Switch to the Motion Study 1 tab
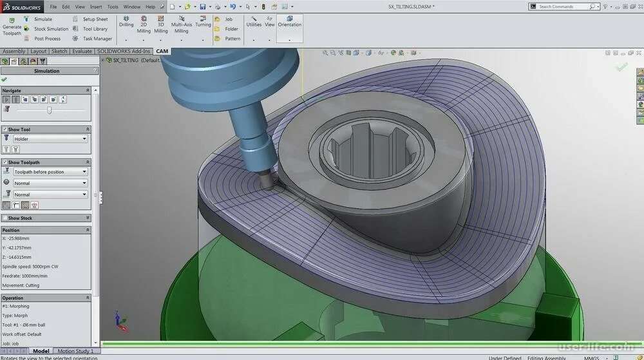The height and width of the screenshot is (360, 644). (75, 351)
